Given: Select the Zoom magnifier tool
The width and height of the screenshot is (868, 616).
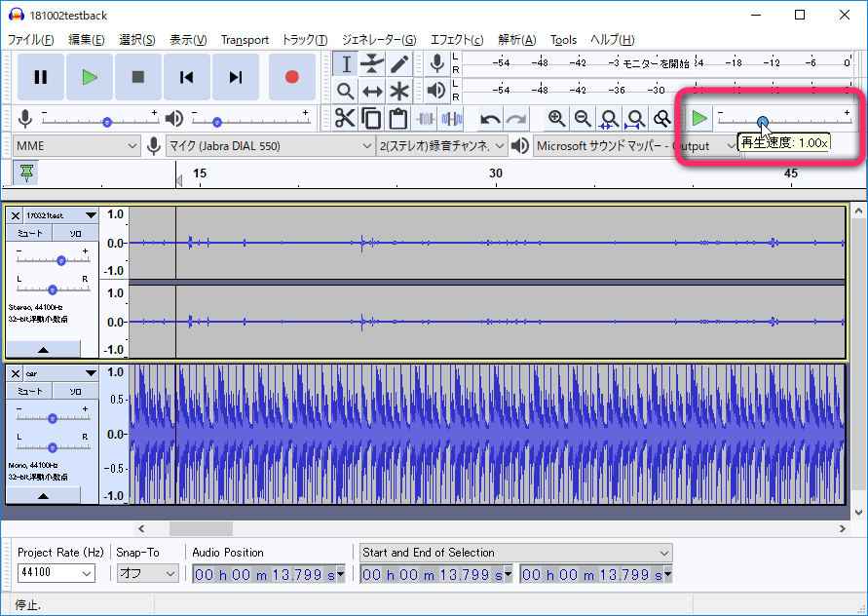Looking at the screenshot, I should 346,91.
